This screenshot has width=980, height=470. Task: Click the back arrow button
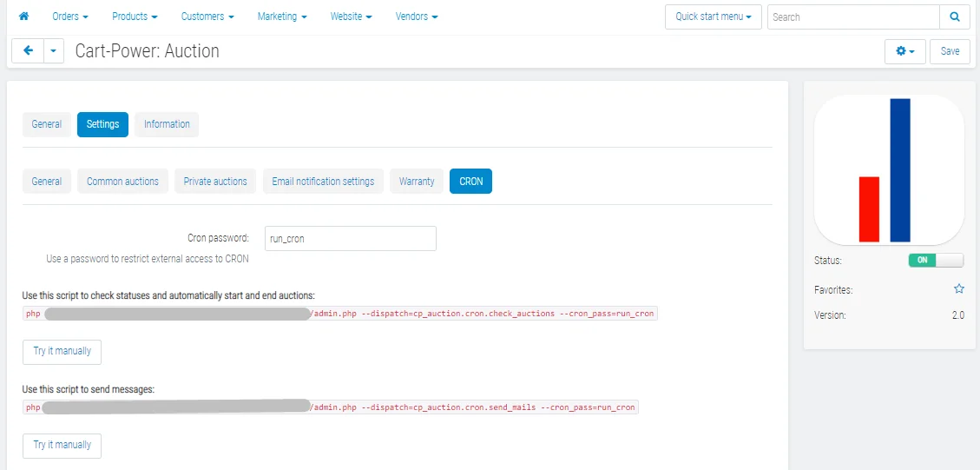point(28,51)
